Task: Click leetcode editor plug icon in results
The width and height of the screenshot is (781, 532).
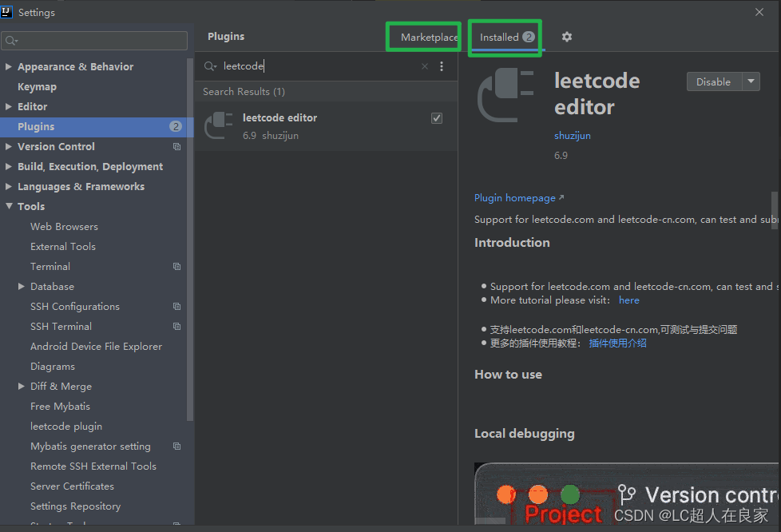Action: click(x=219, y=125)
